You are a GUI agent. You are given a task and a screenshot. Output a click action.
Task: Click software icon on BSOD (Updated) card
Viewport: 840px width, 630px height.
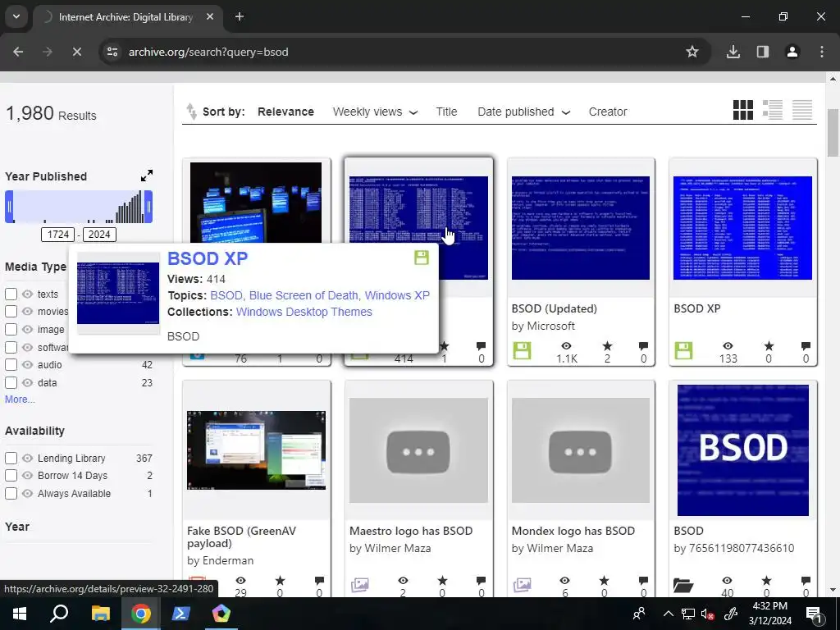(x=522, y=351)
